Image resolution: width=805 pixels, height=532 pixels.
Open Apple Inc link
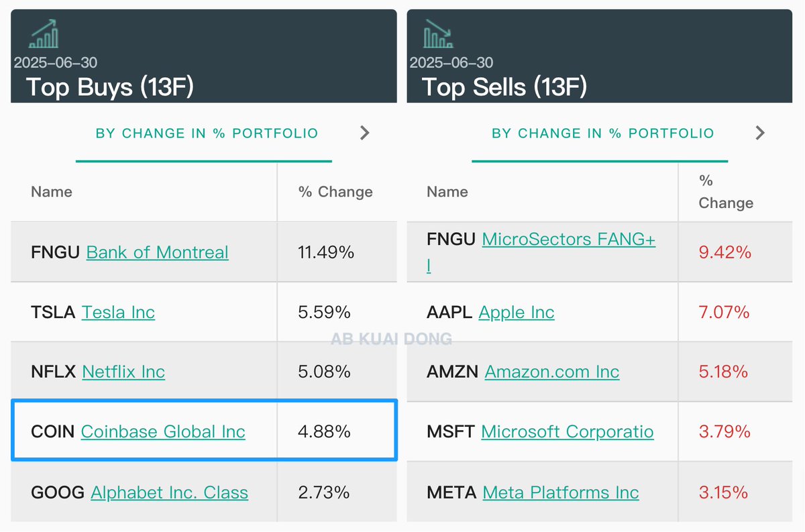pyautogui.click(x=517, y=312)
